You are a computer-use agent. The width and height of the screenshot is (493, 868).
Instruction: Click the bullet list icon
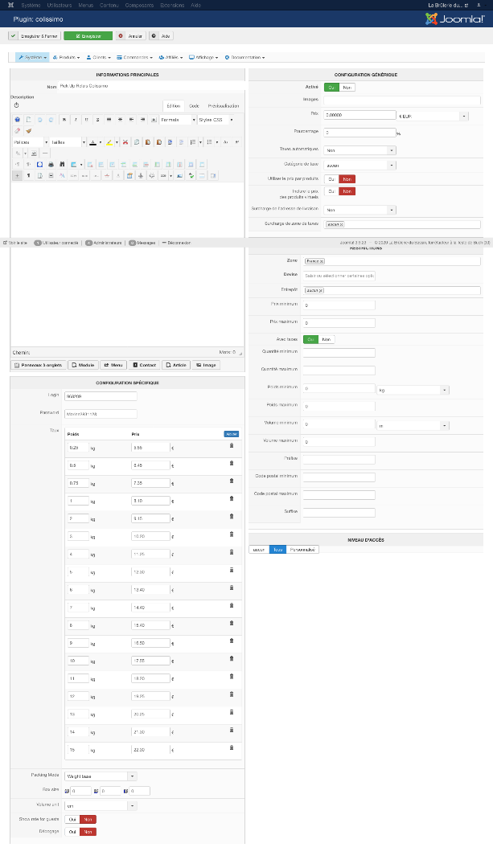(x=209, y=142)
